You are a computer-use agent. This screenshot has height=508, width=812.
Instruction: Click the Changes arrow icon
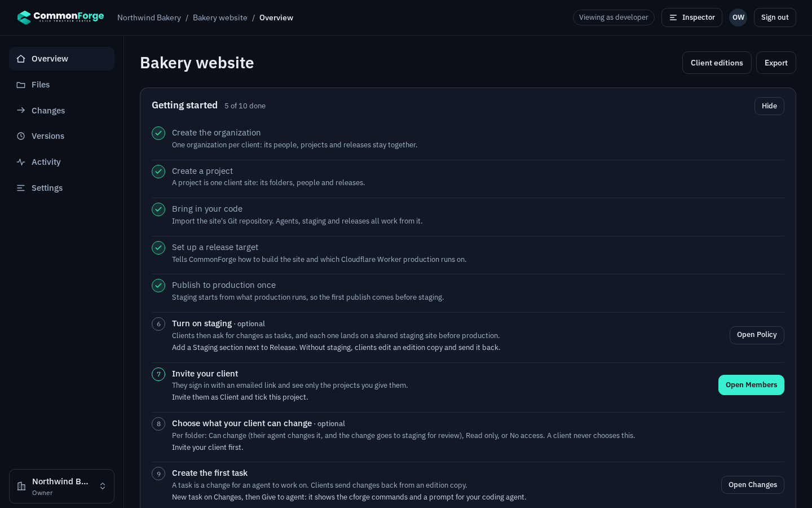pos(21,111)
